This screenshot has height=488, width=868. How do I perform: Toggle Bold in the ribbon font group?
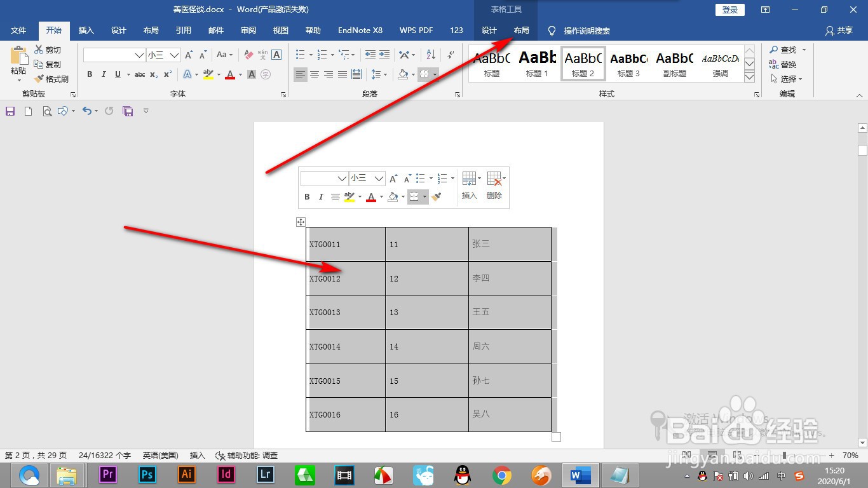pyautogui.click(x=90, y=74)
